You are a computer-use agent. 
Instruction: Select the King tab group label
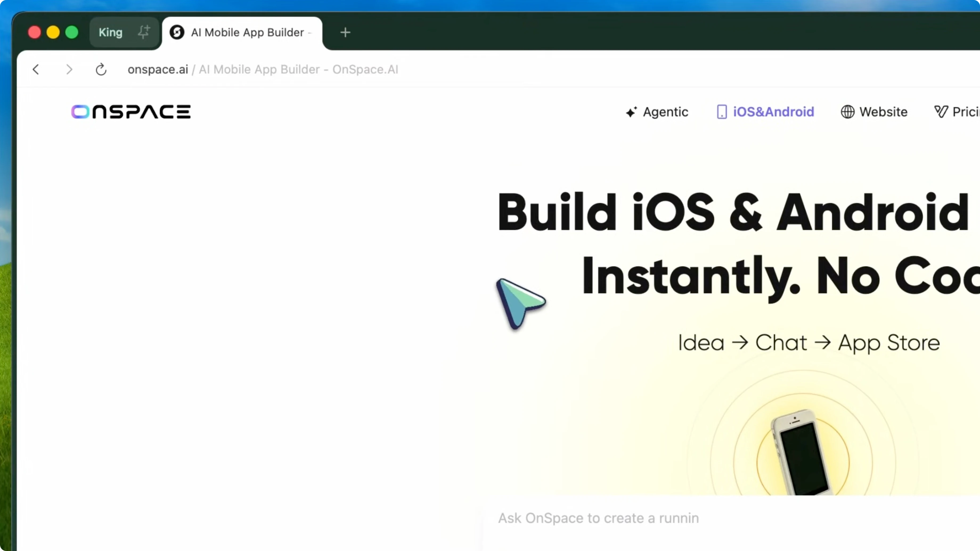[x=110, y=32]
